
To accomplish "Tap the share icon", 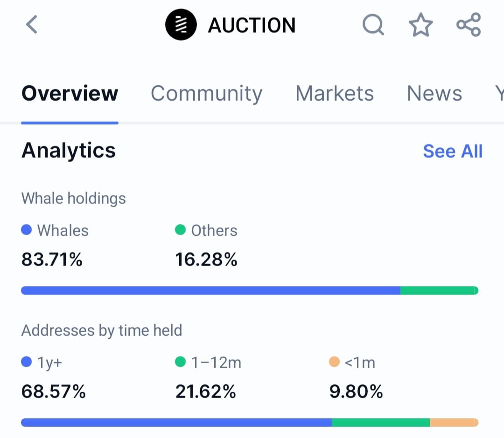I will click(469, 24).
